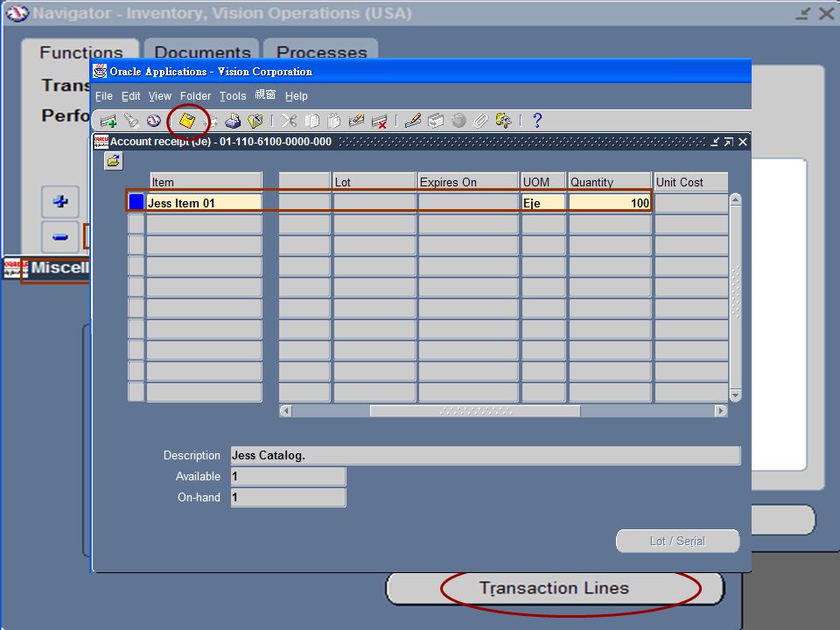
Task: Click the horizontal scrollbar left arrow
Action: [x=286, y=411]
